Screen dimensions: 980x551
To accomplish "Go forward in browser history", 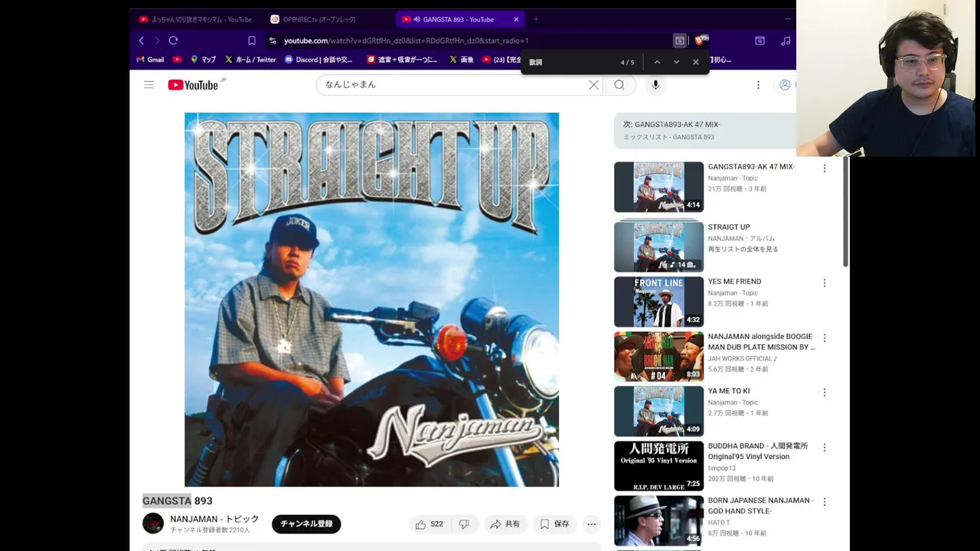I will click(157, 41).
